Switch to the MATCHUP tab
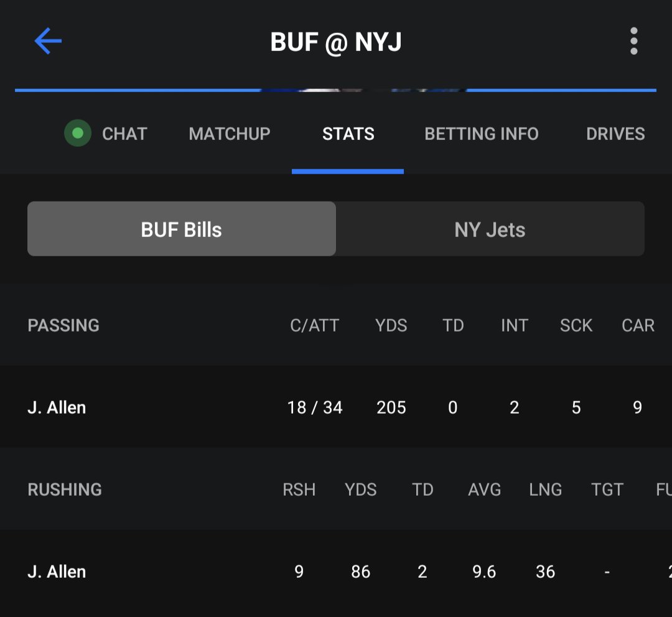 pyautogui.click(x=229, y=134)
